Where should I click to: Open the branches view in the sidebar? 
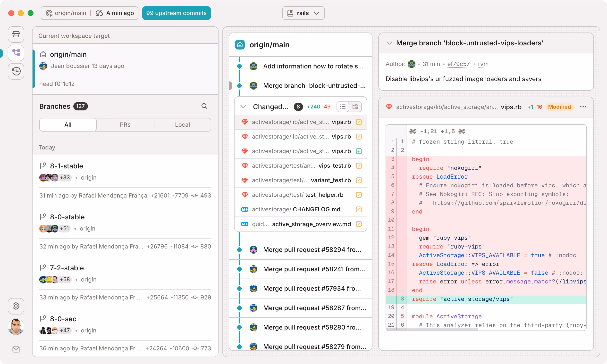(16, 53)
